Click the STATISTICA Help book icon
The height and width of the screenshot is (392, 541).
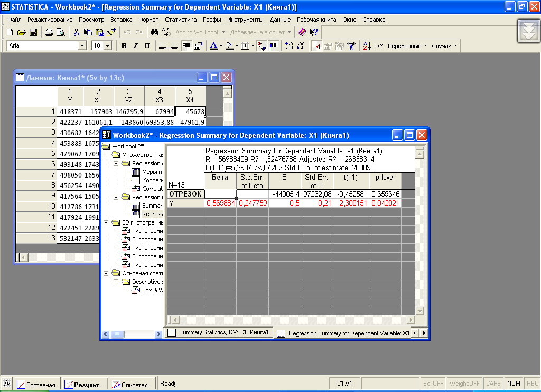tap(302, 32)
